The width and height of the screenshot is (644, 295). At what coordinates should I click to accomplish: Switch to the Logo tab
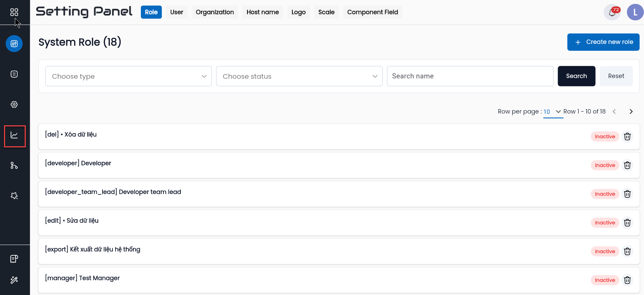point(298,12)
